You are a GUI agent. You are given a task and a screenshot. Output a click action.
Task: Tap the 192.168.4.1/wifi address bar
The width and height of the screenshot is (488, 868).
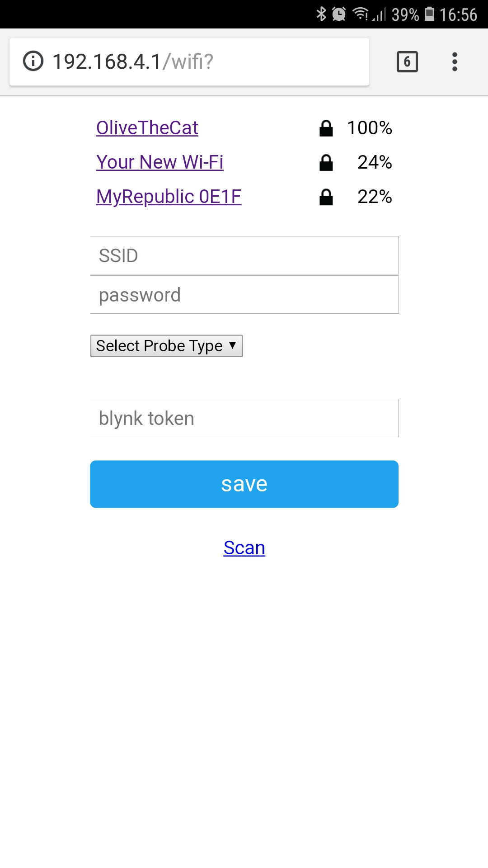[x=203, y=62]
